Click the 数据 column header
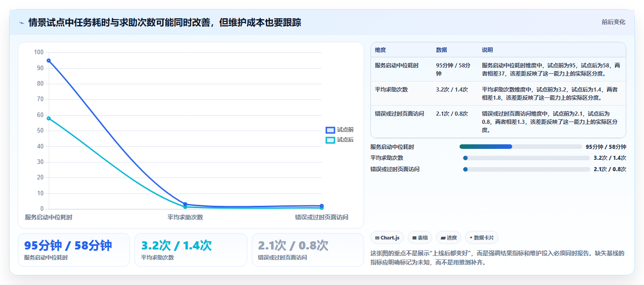Viewport: 644px width, 285px height. click(441, 50)
